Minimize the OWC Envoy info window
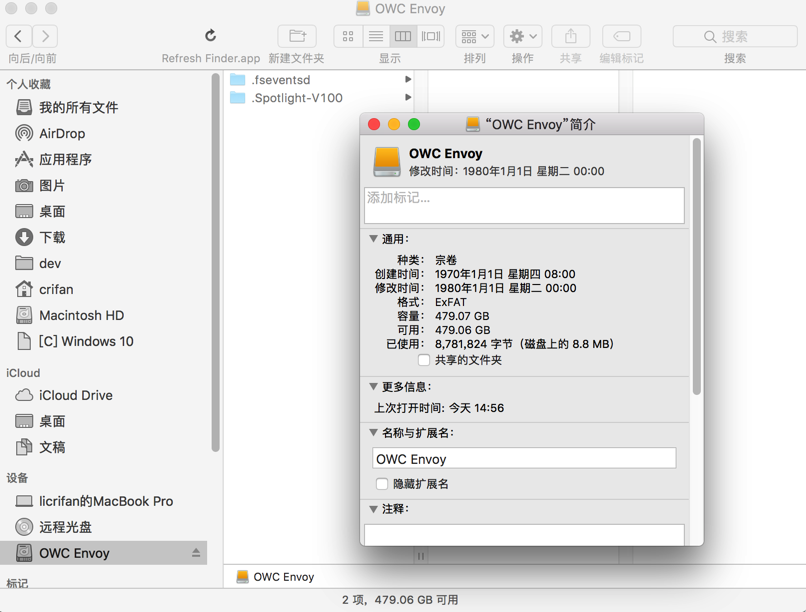This screenshot has width=806, height=612. pyautogui.click(x=394, y=124)
